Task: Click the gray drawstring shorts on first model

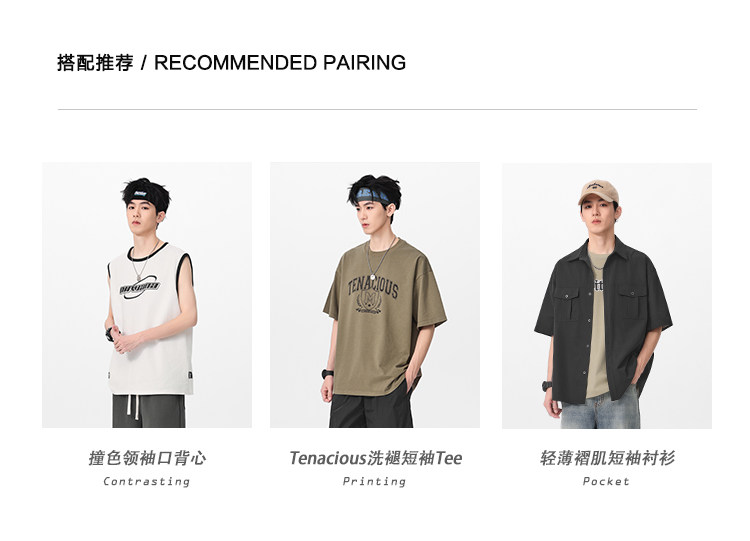Action: [x=149, y=411]
